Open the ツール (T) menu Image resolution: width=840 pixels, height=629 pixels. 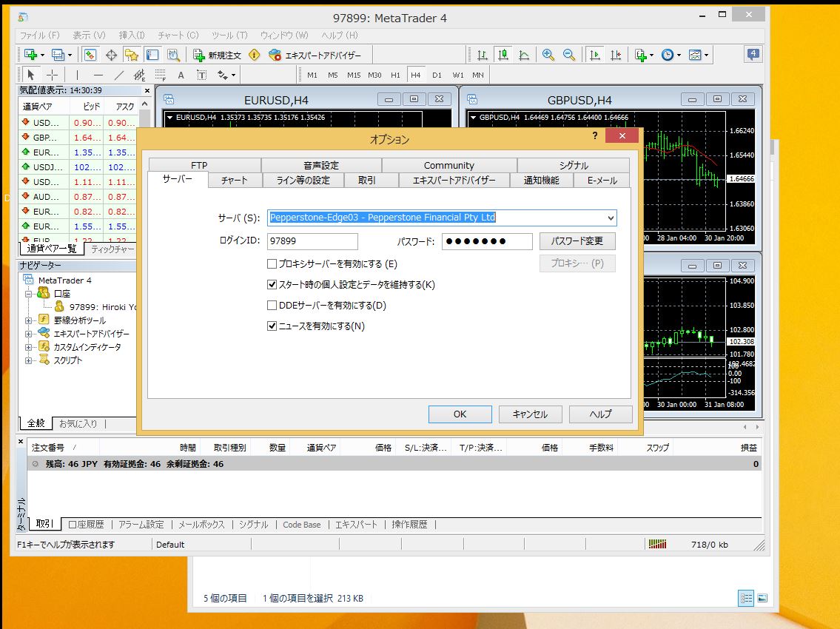(x=229, y=36)
